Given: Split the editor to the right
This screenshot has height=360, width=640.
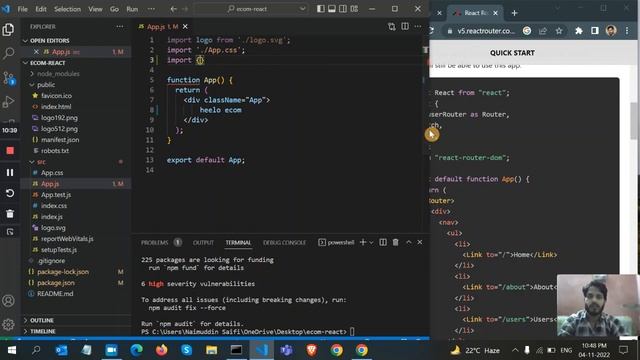Looking at the screenshot, I should click(405, 27).
